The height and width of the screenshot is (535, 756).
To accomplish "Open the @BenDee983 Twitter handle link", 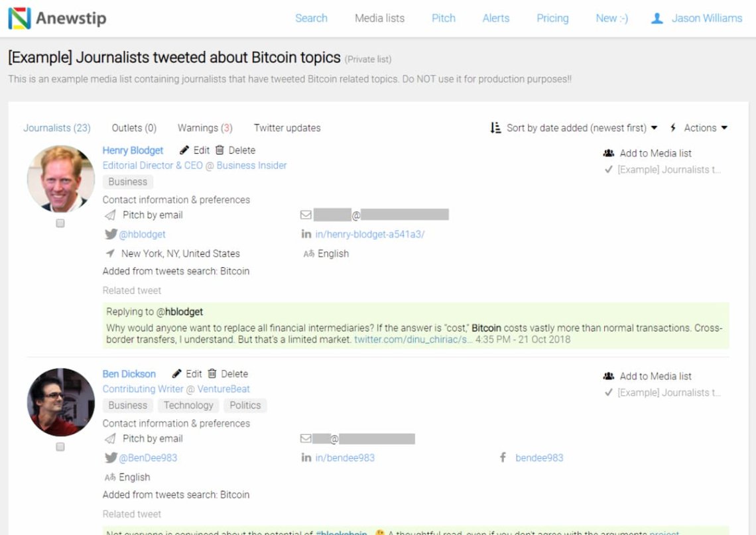I will [148, 457].
